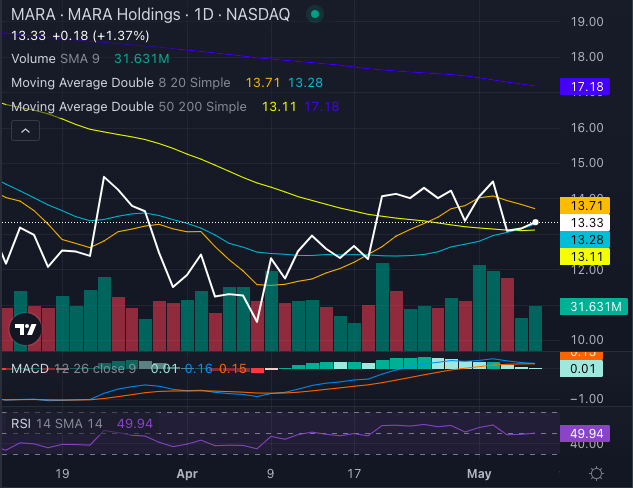
Task: Click the 16.00 price scale label
Action: coord(587,128)
